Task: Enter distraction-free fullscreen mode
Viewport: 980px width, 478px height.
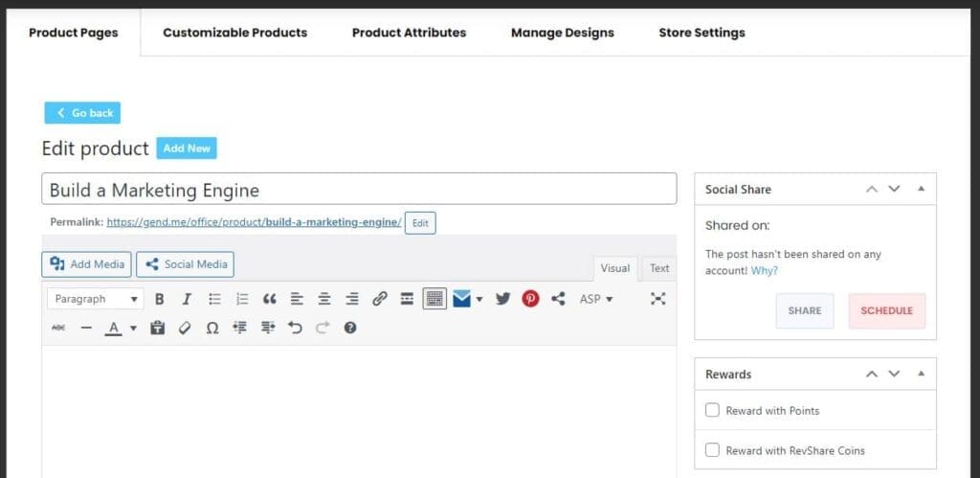Action: [657, 299]
